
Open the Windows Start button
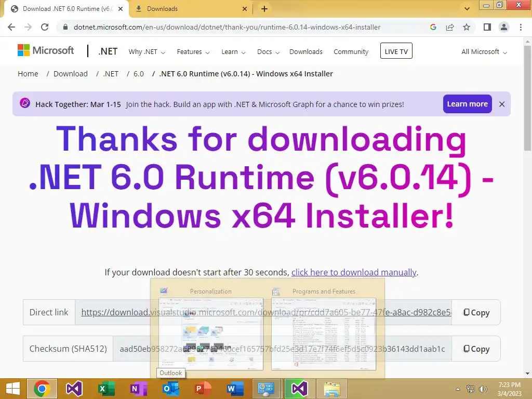(x=12, y=389)
